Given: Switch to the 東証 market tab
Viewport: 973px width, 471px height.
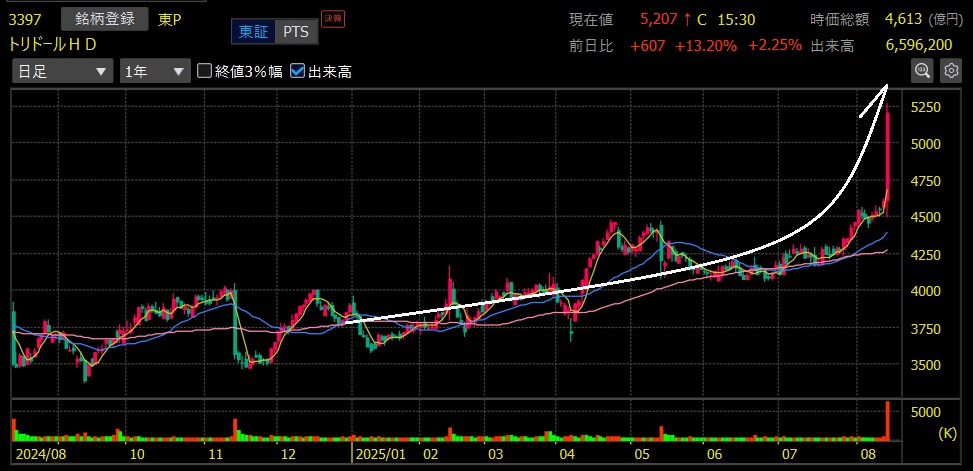Looking at the screenshot, I should (252, 32).
